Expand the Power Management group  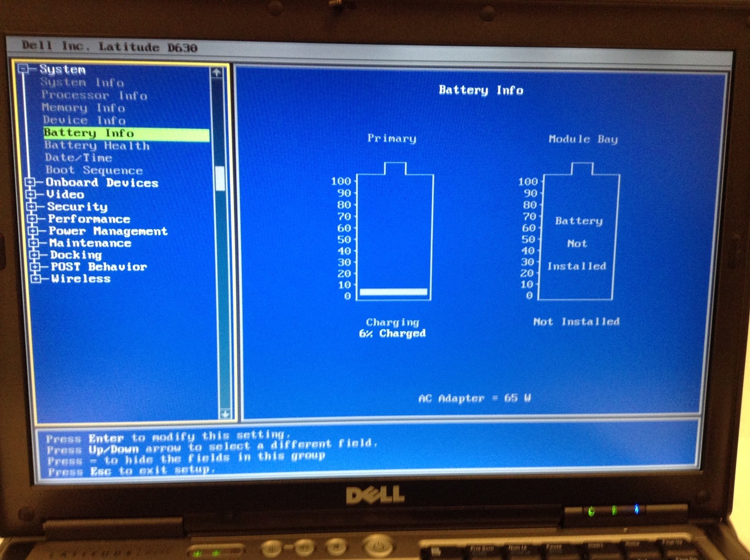(33, 231)
